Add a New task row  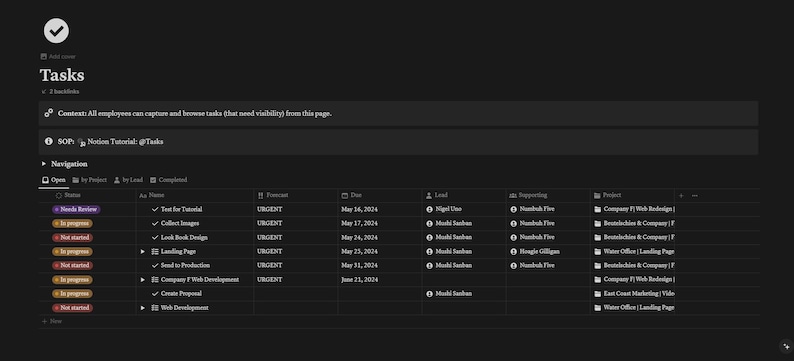pyautogui.click(x=52, y=322)
